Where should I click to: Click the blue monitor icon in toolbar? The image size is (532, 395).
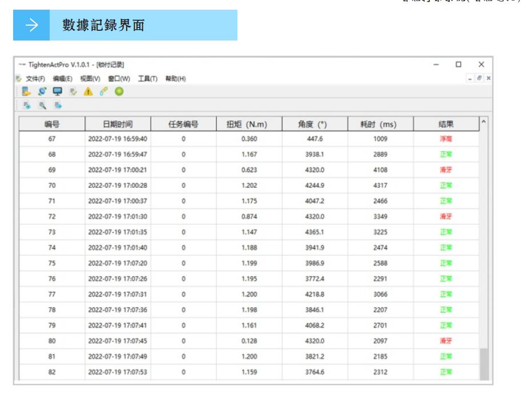[x=58, y=91]
